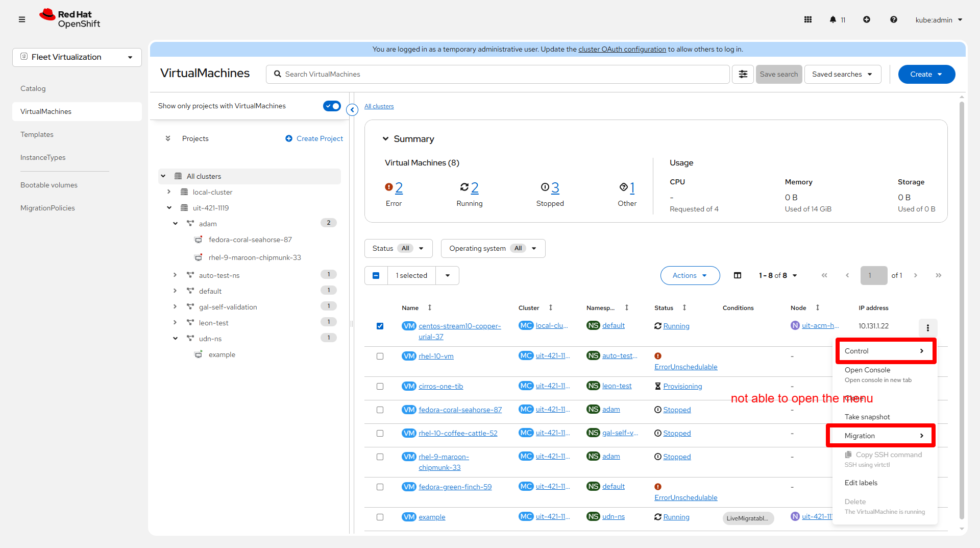Open the application launcher grid icon
Image resolution: width=980 pixels, height=548 pixels.
coord(808,20)
